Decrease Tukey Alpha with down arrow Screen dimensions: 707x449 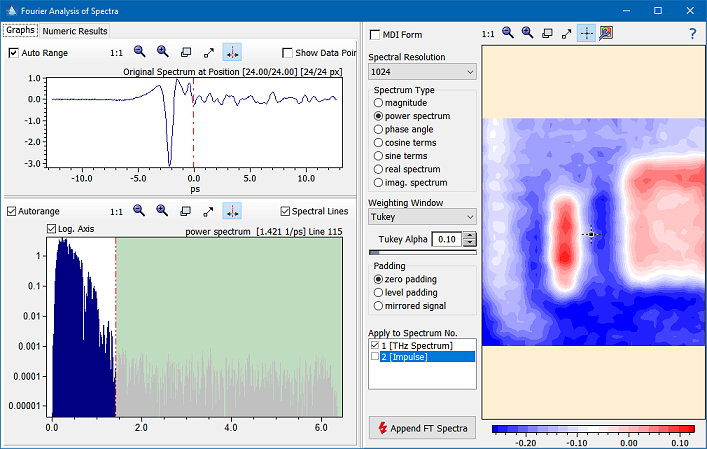[x=470, y=243]
